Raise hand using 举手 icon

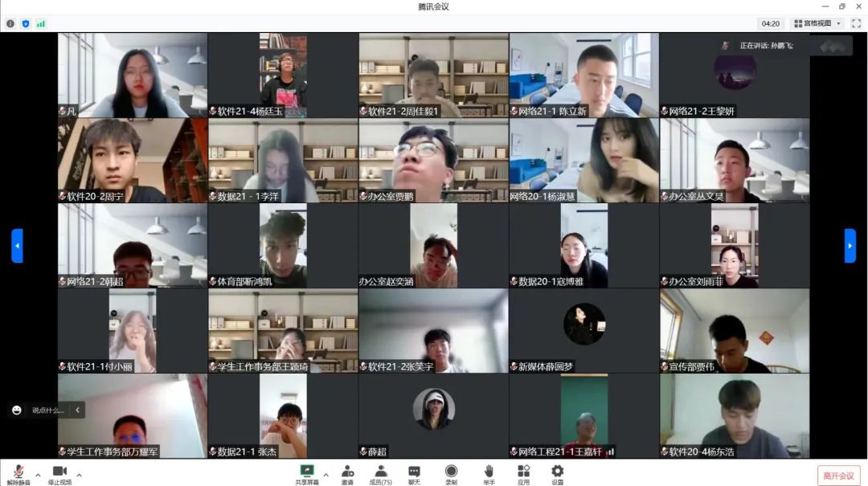(489, 474)
